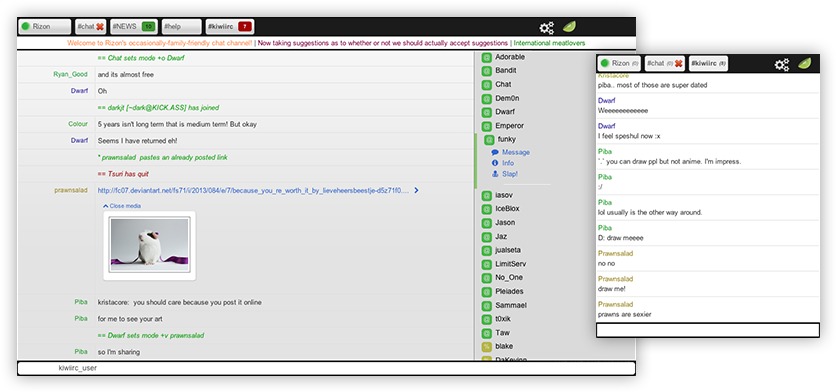Close the #chat tab in small window
Viewport: 836px width, 392px height.
pyautogui.click(x=678, y=63)
